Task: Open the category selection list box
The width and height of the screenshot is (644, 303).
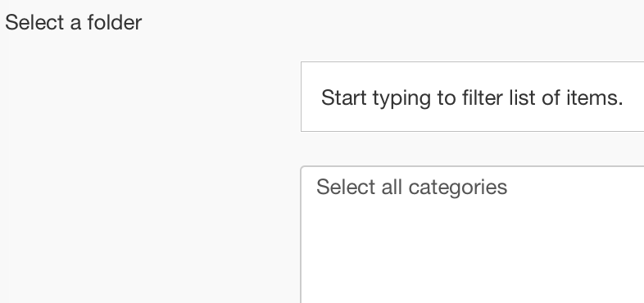Action: tap(472, 234)
